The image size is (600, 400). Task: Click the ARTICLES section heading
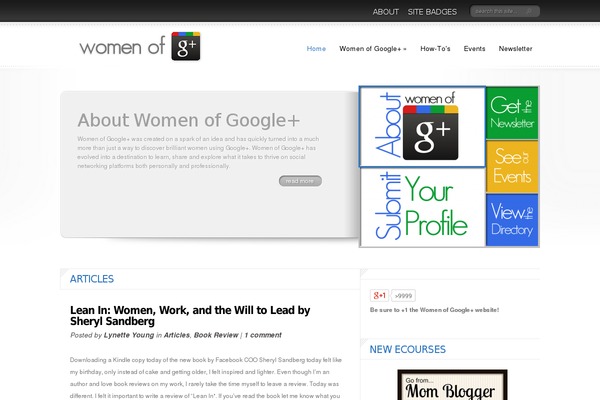tap(92, 279)
